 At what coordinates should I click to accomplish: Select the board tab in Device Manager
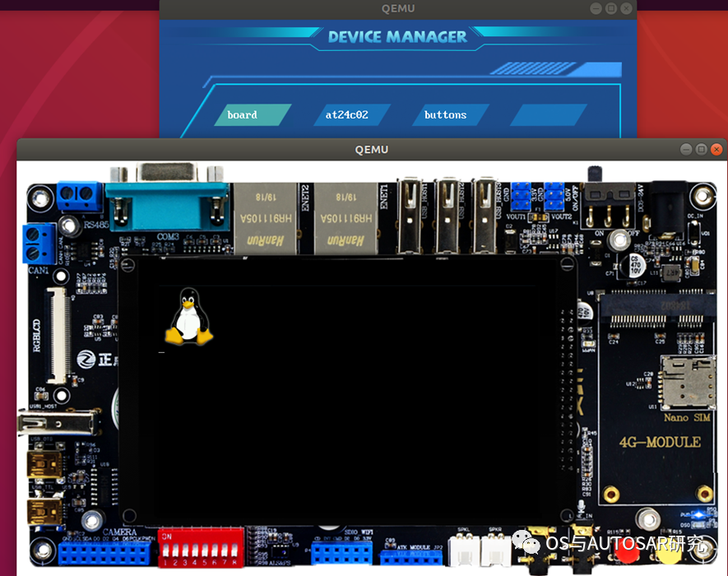coord(253,114)
